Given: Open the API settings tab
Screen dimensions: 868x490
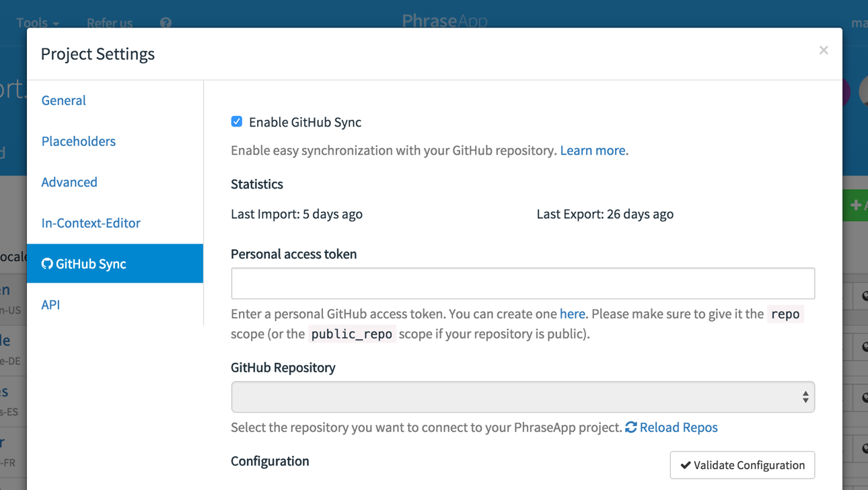Looking at the screenshot, I should tap(50, 305).
